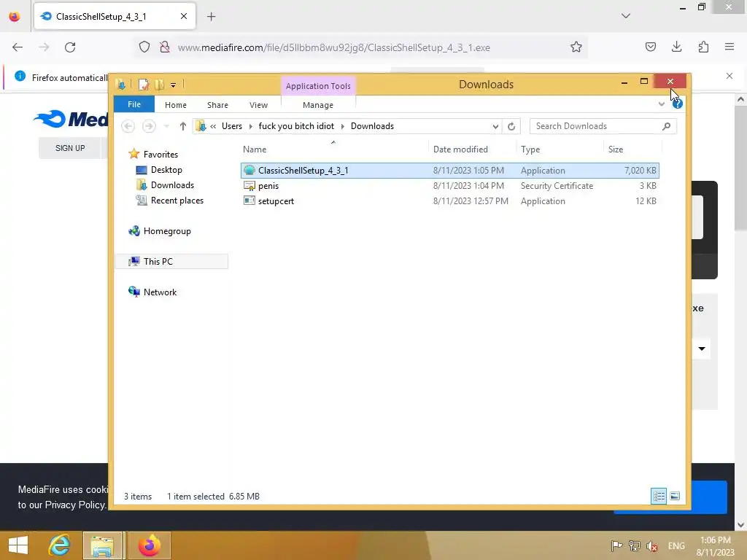Image resolution: width=747 pixels, height=560 pixels.
Task: Click the 8/11/2023 12:57 PM date cell
Action: (x=471, y=201)
